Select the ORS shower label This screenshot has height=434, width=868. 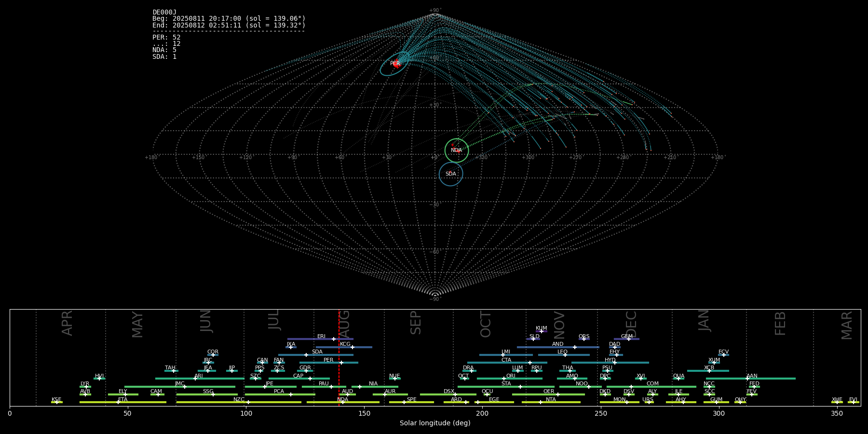point(584,336)
